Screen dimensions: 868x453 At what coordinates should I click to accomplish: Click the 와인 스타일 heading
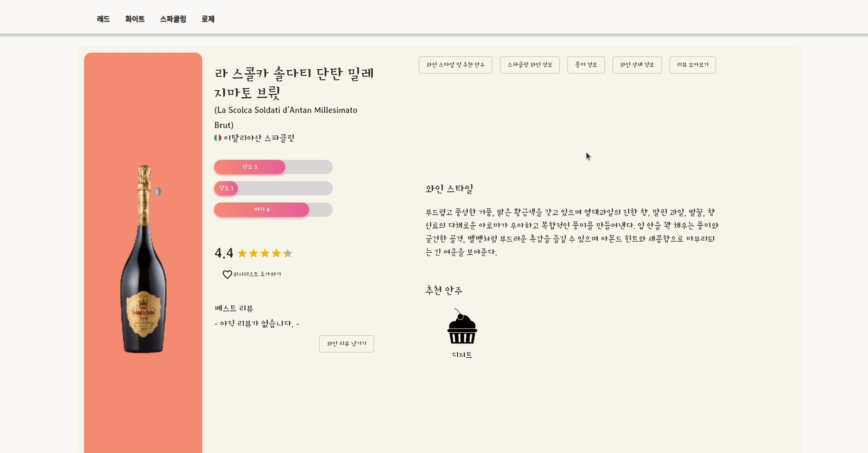(x=449, y=189)
